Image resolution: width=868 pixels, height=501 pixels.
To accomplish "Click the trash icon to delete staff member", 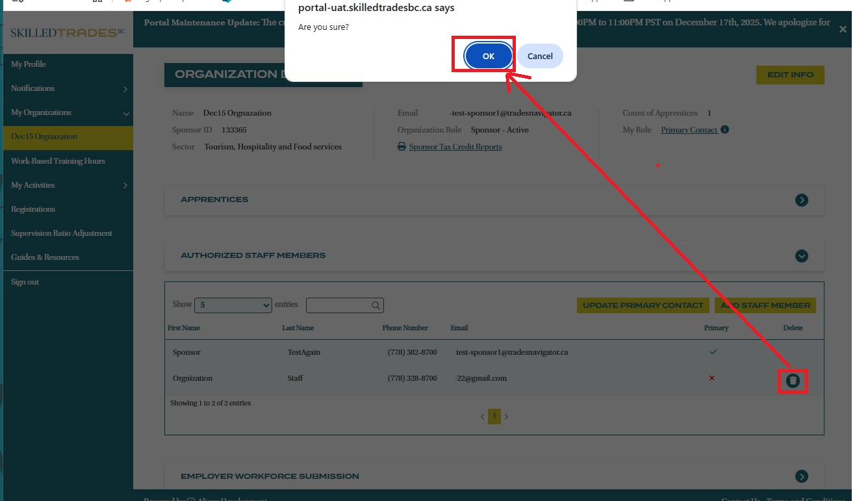I will 793,381.
